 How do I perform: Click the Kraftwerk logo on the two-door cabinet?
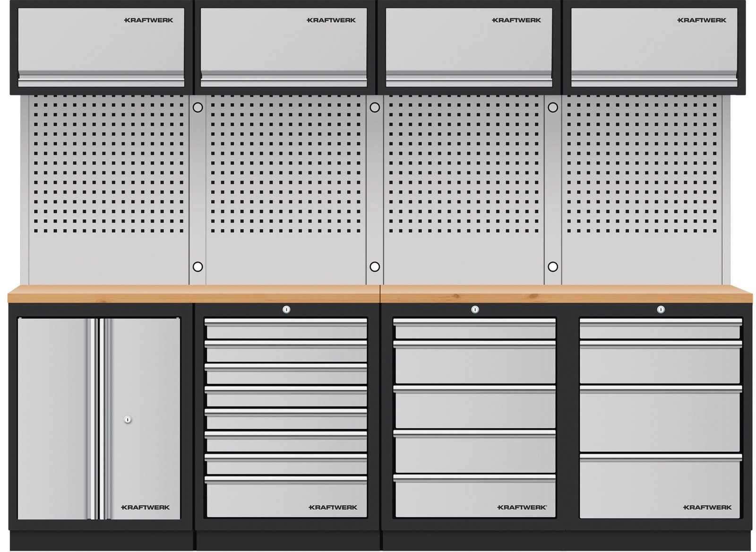[x=145, y=507]
